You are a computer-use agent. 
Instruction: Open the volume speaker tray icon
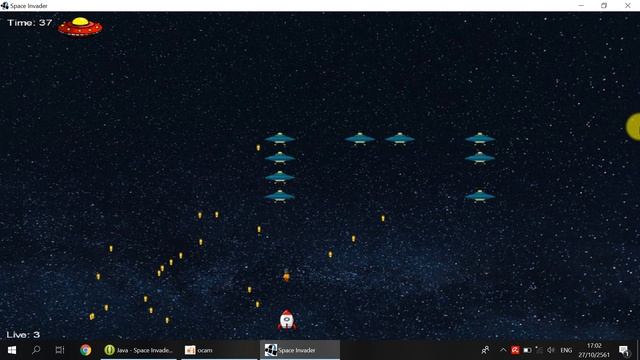click(x=551, y=350)
